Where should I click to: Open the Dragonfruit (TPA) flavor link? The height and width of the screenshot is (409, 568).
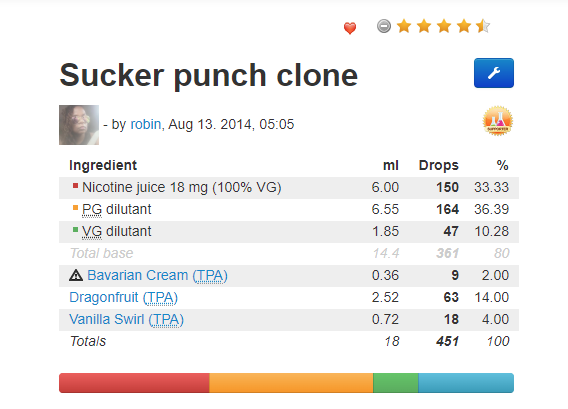pyautogui.click(x=124, y=297)
